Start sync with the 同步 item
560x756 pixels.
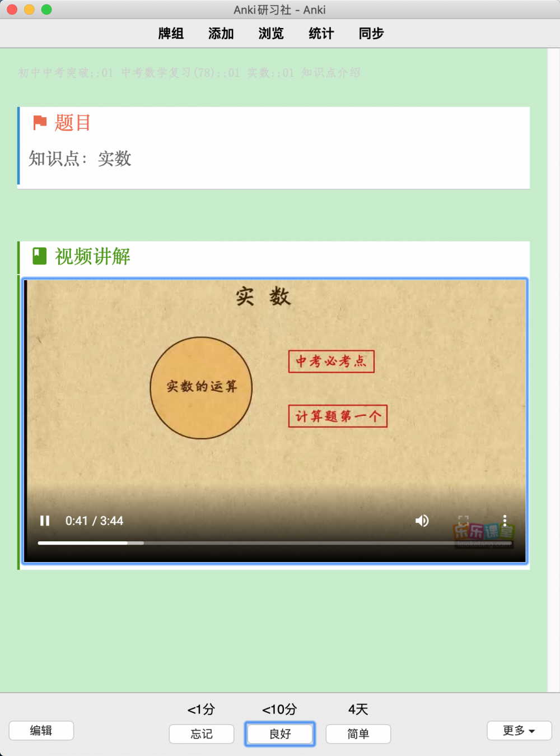pos(371,34)
